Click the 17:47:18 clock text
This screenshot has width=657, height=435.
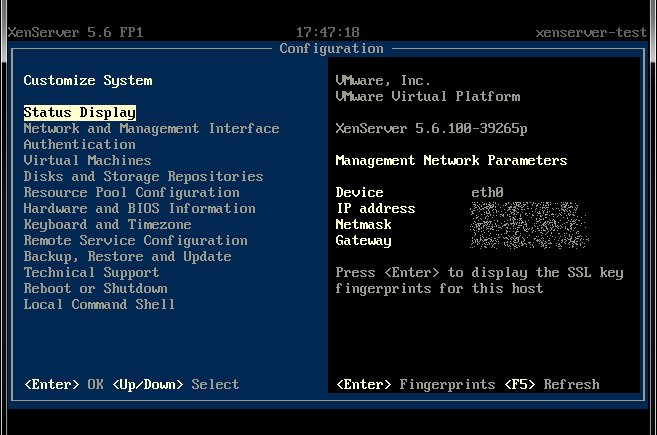pyautogui.click(x=328, y=32)
